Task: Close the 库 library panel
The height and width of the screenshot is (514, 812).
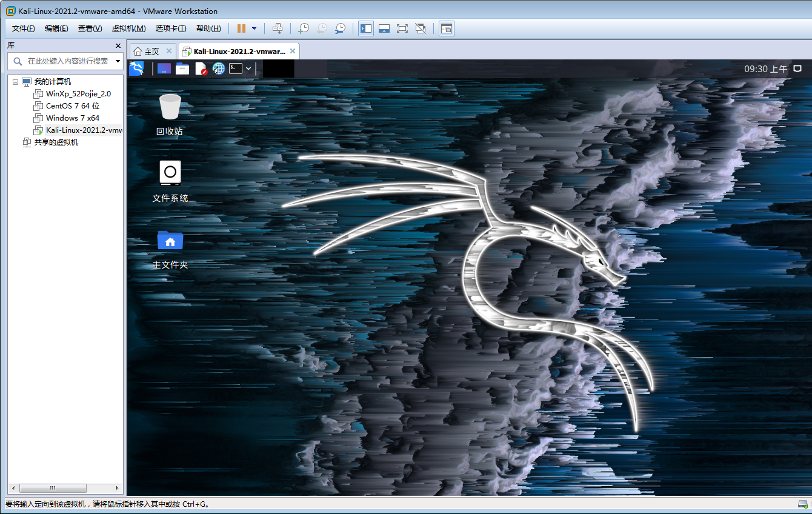Action: 118,45
